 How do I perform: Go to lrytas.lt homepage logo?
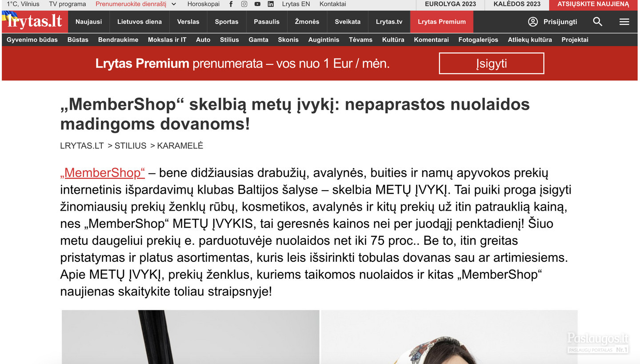pos(35,22)
